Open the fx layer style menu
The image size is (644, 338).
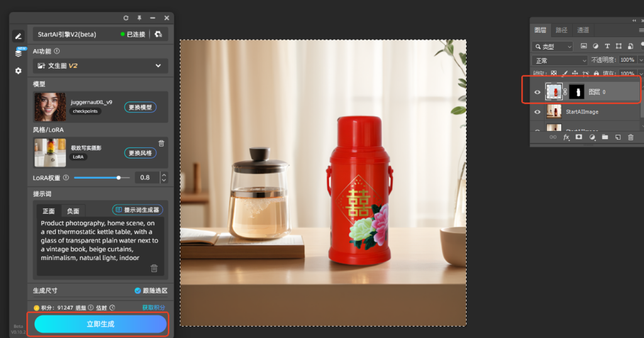567,137
